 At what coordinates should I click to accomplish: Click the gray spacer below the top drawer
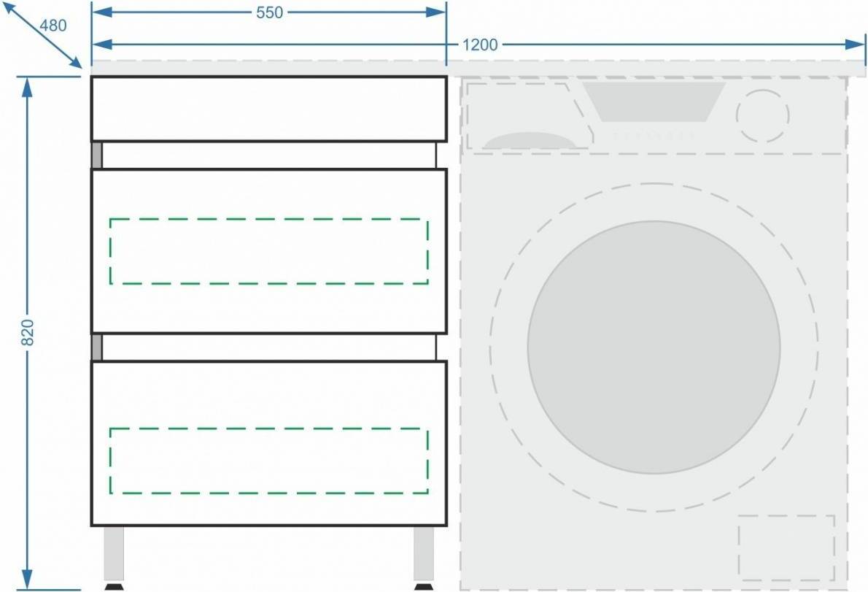pos(96,155)
